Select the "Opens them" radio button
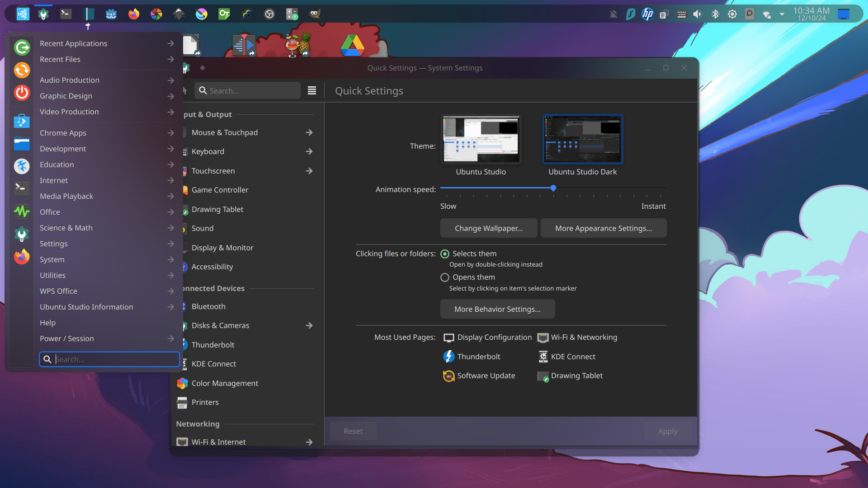Viewport: 868px width, 488px height. pyautogui.click(x=445, y=277)
